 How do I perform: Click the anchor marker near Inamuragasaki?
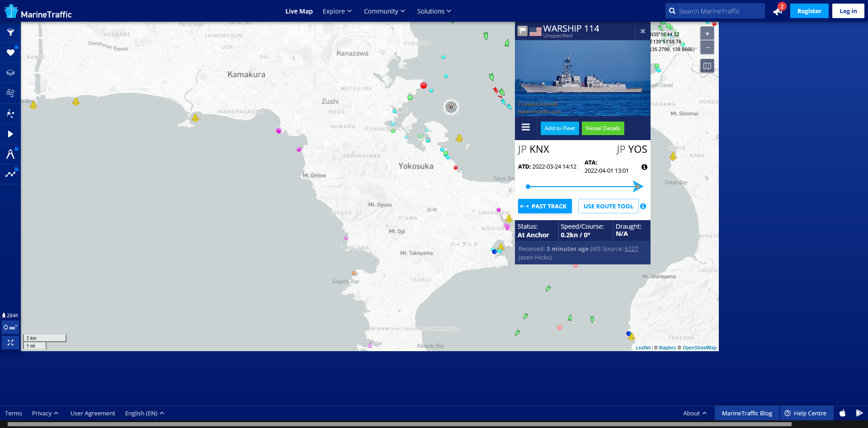click(x=195, y=118)
